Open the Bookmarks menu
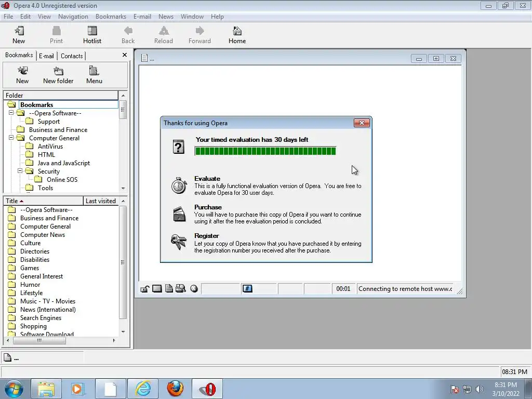The width and height of the screenshot is (532, 399). [111, 17]
